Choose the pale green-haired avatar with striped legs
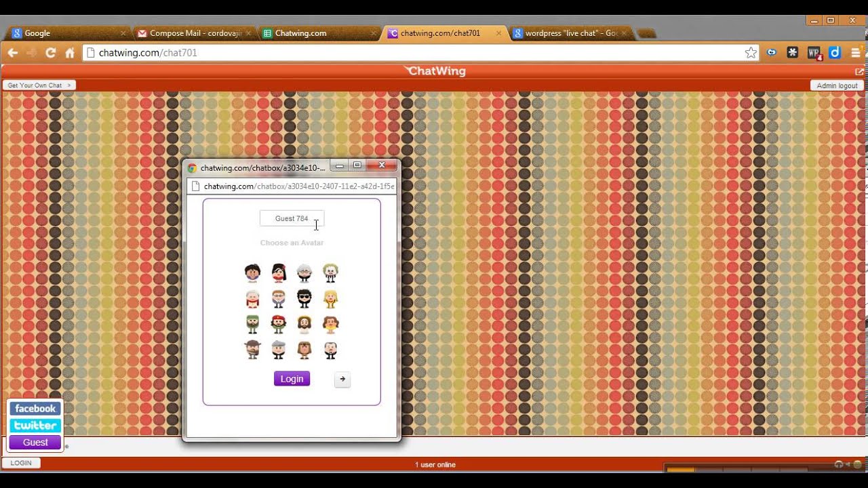The image size is (868, 488). 330,272
